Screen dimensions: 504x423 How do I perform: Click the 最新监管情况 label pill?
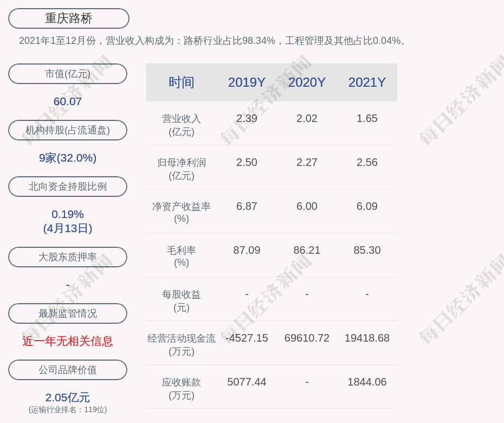68,313
